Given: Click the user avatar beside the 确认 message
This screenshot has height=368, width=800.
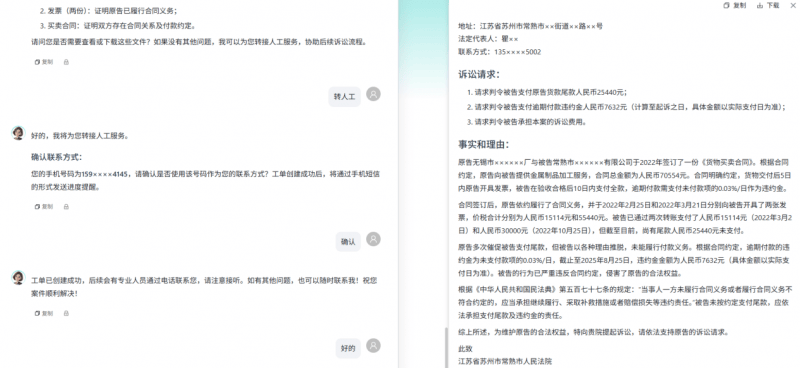Looking at the screenshot, I should (373, 239).
